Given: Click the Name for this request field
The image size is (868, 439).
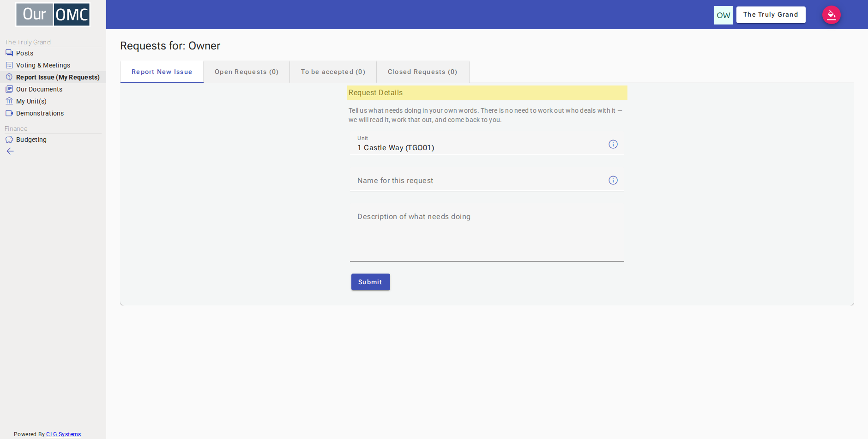Looking at the screenshot, I should pos(487,180).
